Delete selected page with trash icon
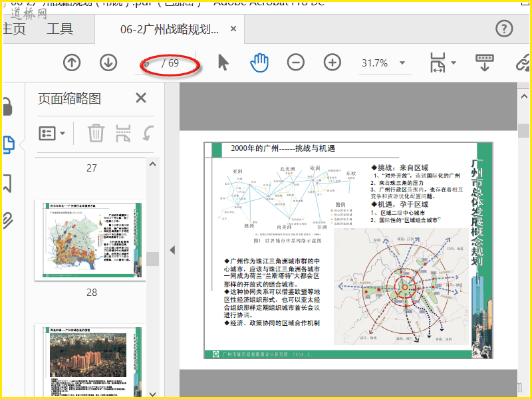Image resolution: width=532 pixels, height=399 pixels. 96,133
